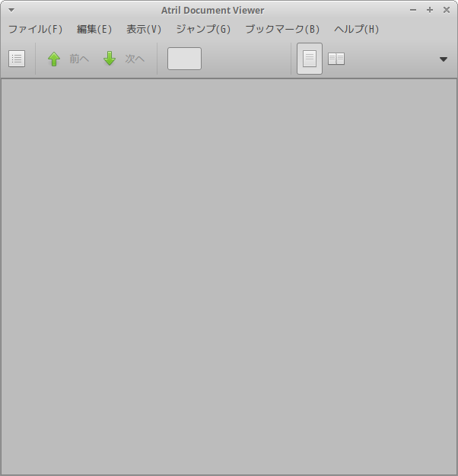Open the window menu arrow in title bar

tap(11, 10)
